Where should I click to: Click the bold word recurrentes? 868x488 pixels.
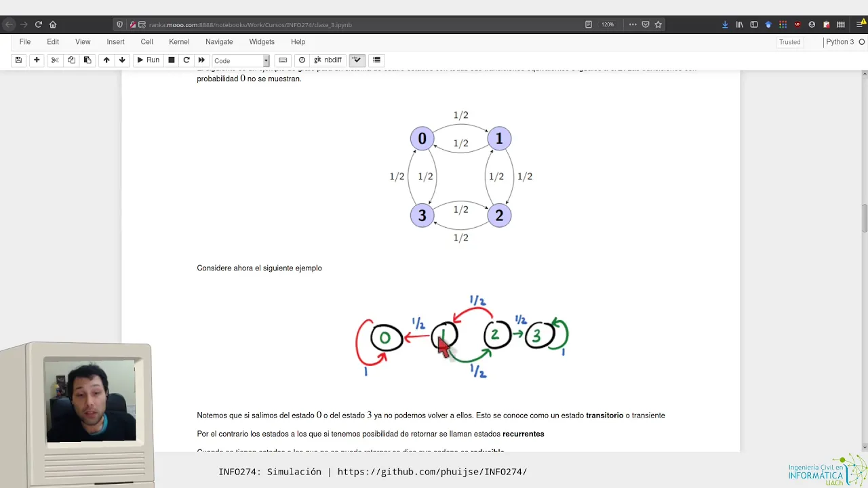pos(523,434)
